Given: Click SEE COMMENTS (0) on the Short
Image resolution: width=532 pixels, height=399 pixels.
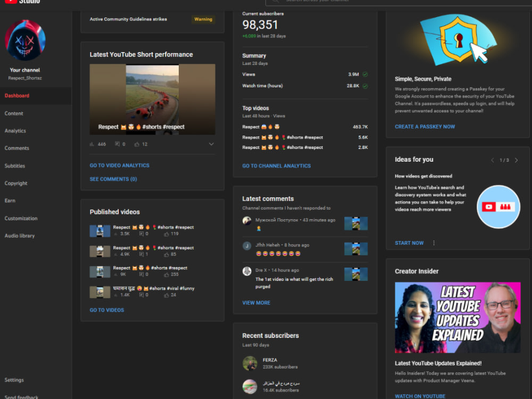Looking at the screenshot, I should tap(113, 179).
